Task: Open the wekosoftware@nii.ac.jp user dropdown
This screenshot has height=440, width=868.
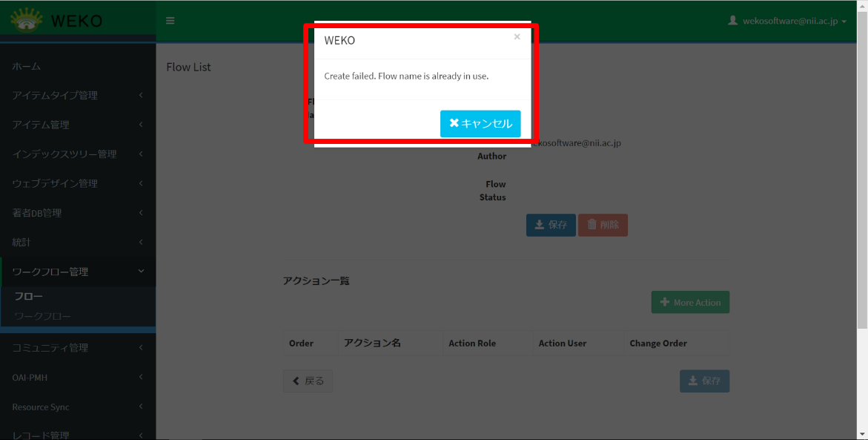Action: [787, 22]
